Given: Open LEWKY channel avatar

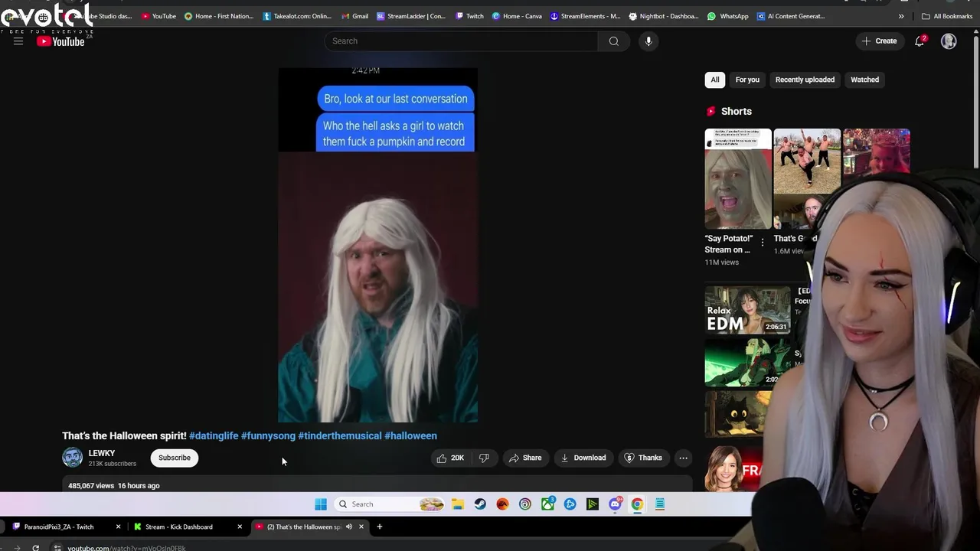Looking at the screenshot, I should (x=73, y=458).
